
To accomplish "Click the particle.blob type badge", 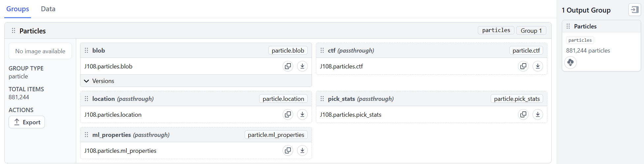I will click(x=288, y=50).
